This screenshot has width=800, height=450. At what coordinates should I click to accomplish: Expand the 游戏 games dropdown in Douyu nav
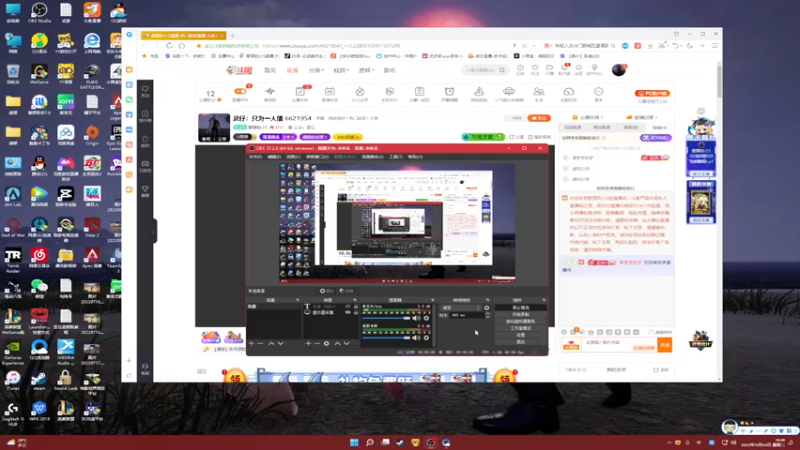pos(366,70)
